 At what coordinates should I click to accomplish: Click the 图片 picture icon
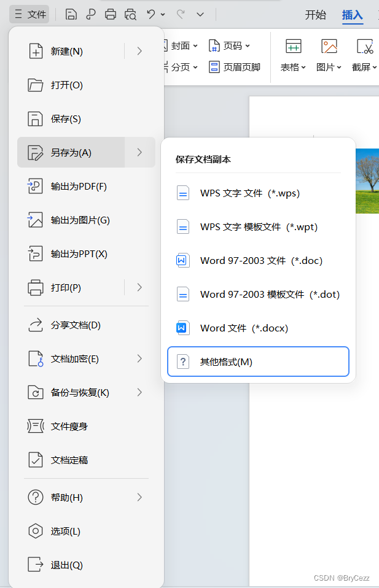coord(329,47)
